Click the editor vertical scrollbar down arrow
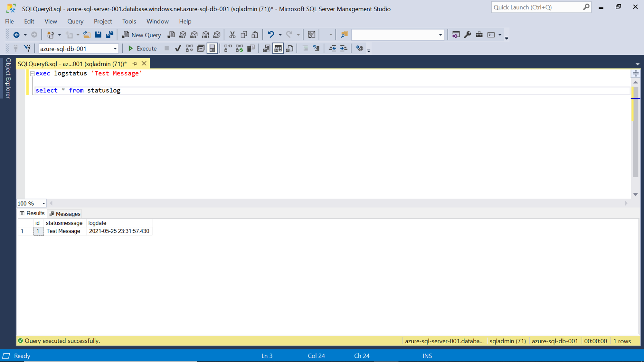The image size is (644, 362). (x=635, y=194)
